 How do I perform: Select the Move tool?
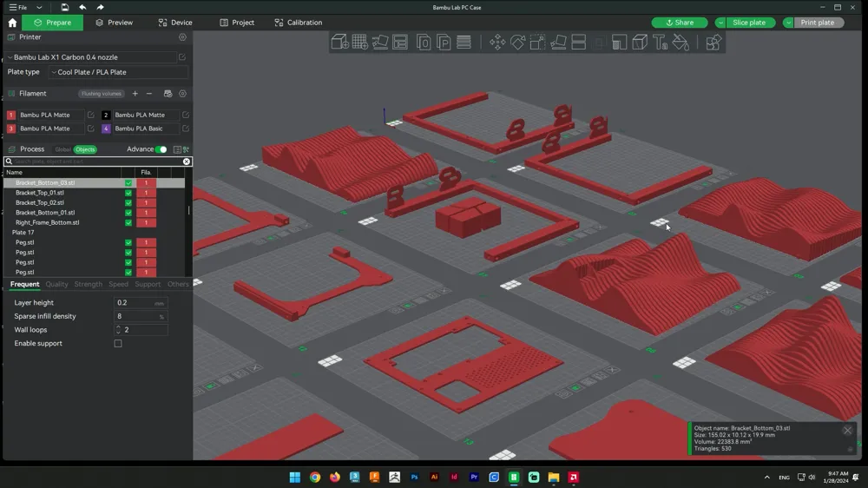pos(497,42)
